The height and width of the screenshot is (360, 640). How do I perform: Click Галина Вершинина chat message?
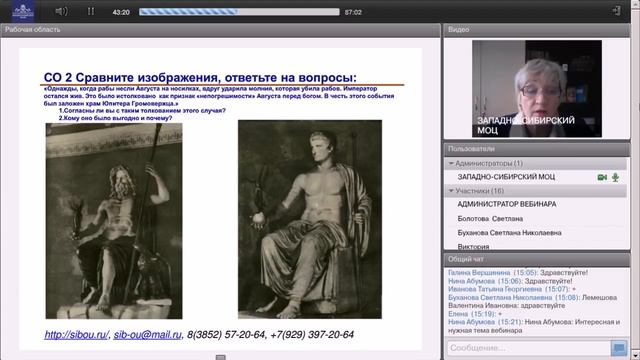click(518, 273)
